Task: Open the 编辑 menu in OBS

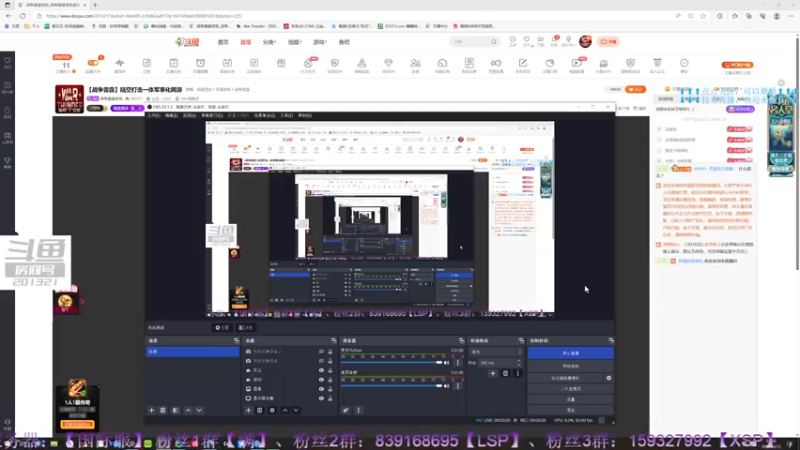Action: click(x=171, y=116)
